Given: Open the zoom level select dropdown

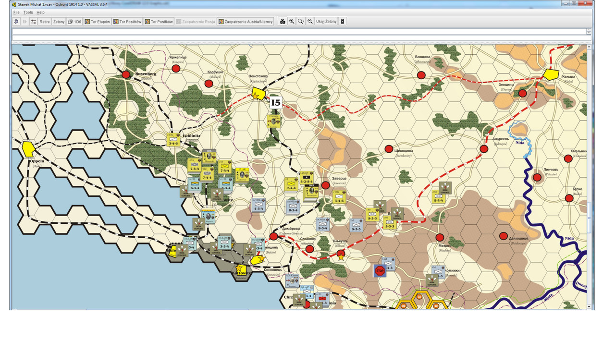Looking at the screenshot, I should pos(301,22).
